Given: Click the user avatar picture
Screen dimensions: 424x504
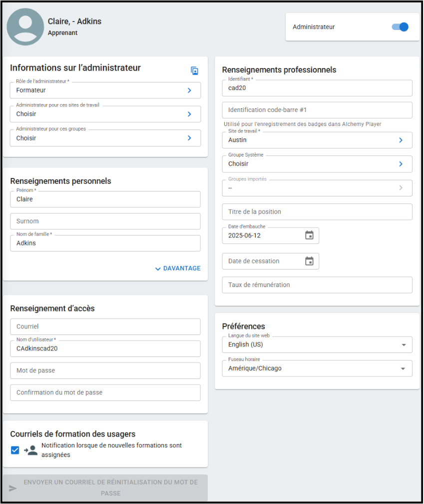Looking at the screenshot, I should point(25,27).
